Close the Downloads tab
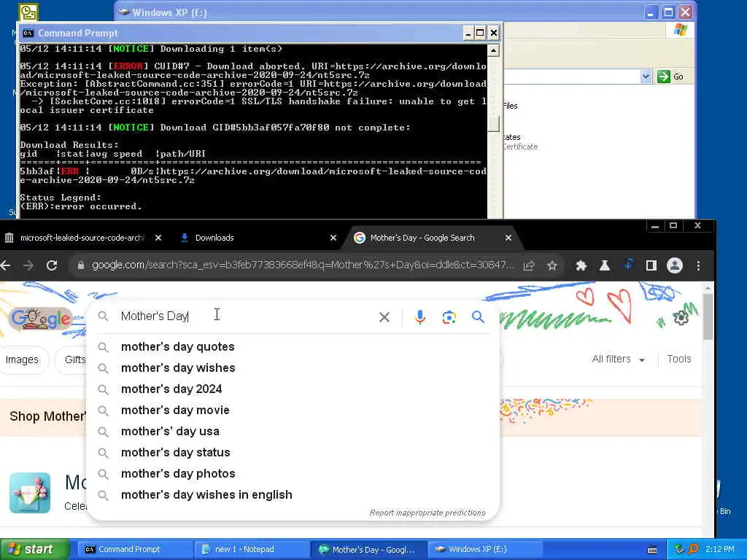Image resolution: width=747 pixels, height=560 pixels. pos(333,238)
